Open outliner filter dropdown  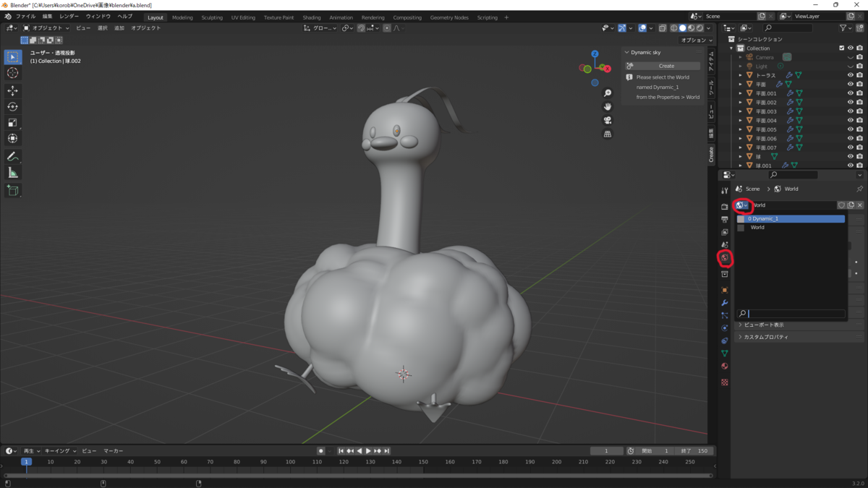coord(846,28)
